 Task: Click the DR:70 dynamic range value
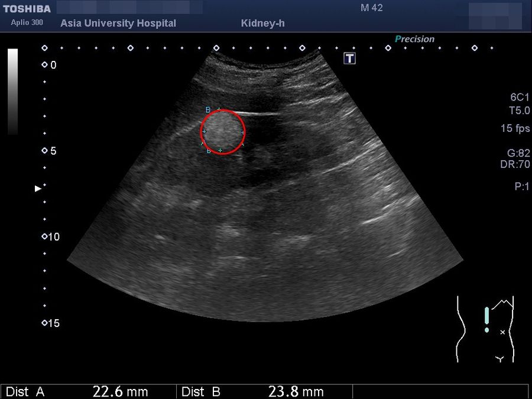515,164
